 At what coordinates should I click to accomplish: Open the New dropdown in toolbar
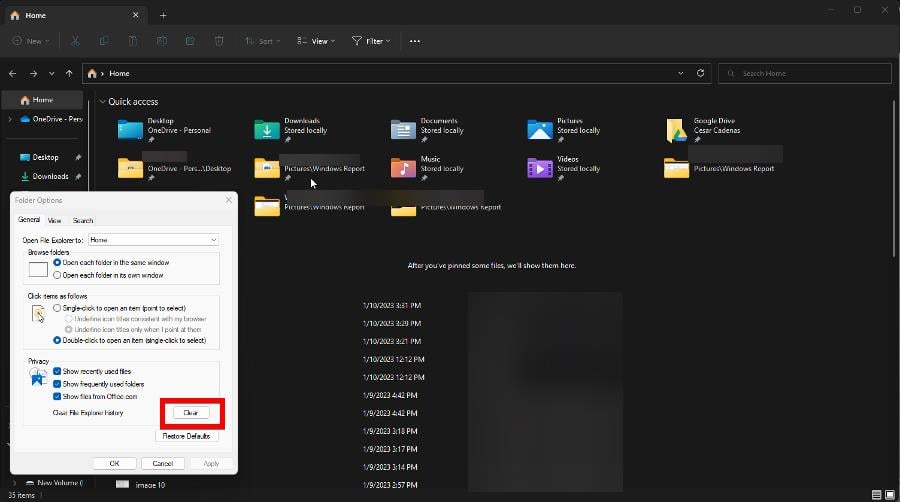pos(31,41)
